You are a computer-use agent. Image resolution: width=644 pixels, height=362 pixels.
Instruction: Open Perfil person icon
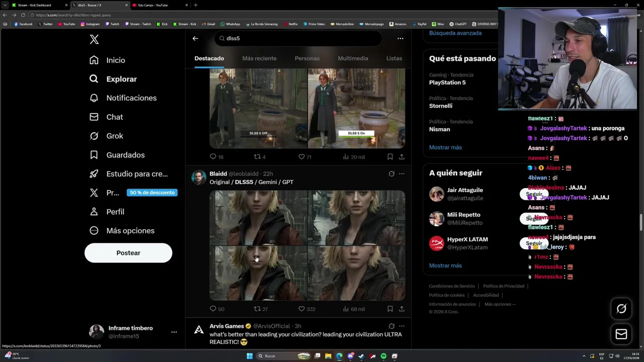click(94, 212)
